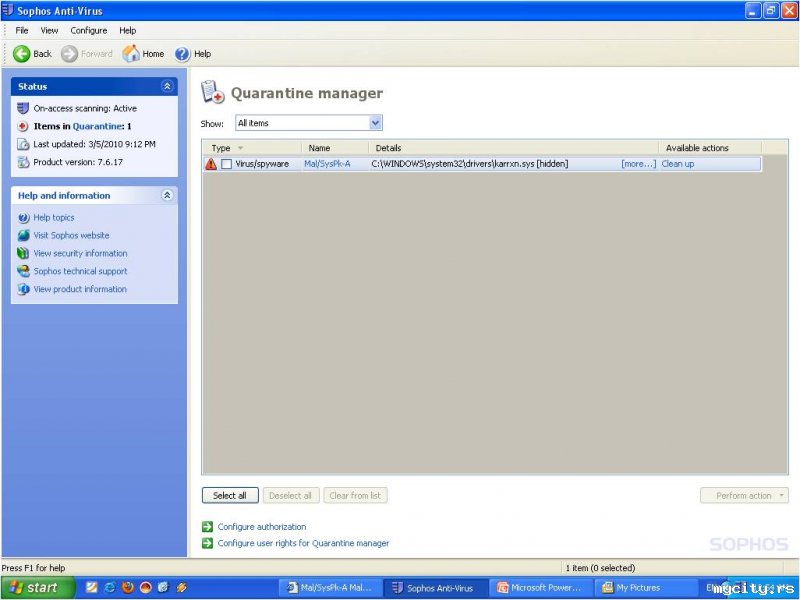Click the red Items in Quarantine icon
Image resolution: width=800 pixels, height=600 pixels.
tap(22, 126)
